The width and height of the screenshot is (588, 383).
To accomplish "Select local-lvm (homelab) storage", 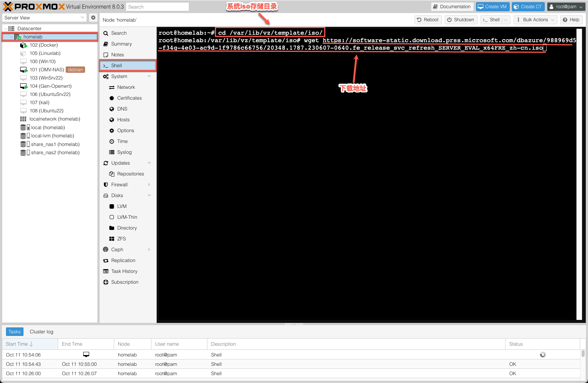I will (53, 136).
